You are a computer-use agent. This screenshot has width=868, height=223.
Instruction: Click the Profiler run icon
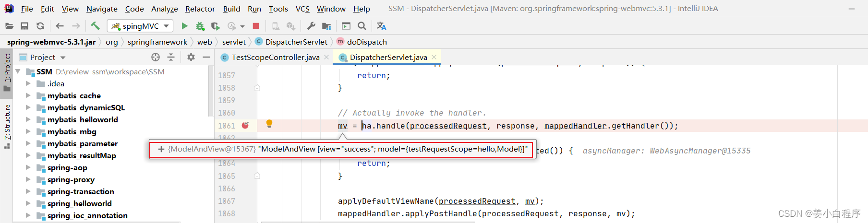coord(232,26)
